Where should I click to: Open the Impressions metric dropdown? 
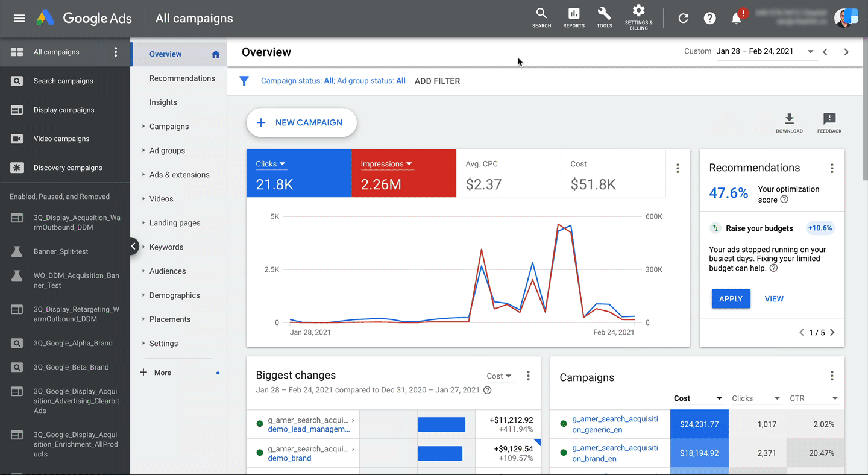pos(386,164)
